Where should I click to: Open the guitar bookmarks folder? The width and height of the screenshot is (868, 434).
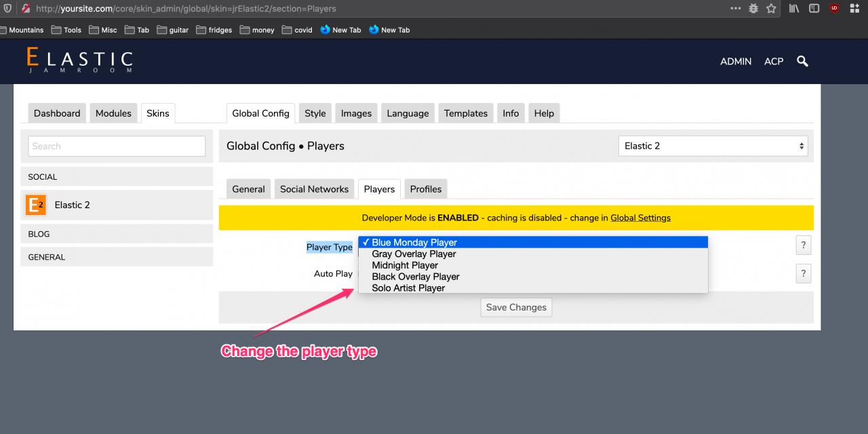[x=172, y=30]
